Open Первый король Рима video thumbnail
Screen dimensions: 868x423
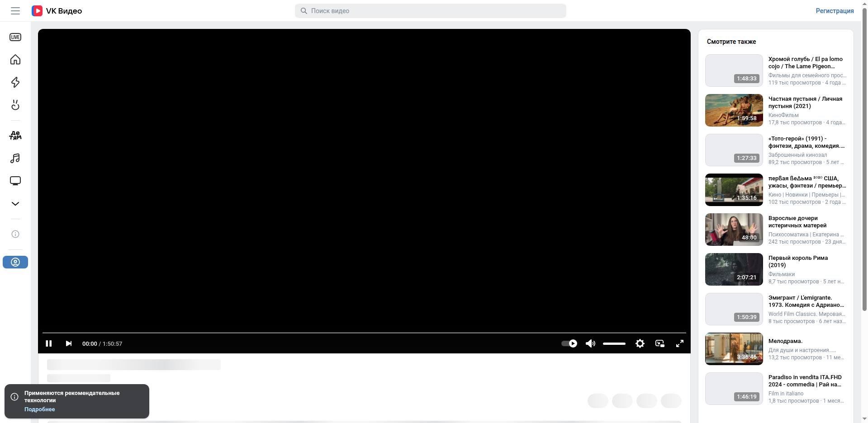[x=734, y=269]
